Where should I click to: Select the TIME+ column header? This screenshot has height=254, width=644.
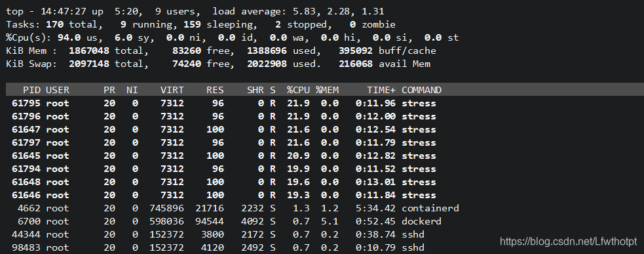click(381, 90)
